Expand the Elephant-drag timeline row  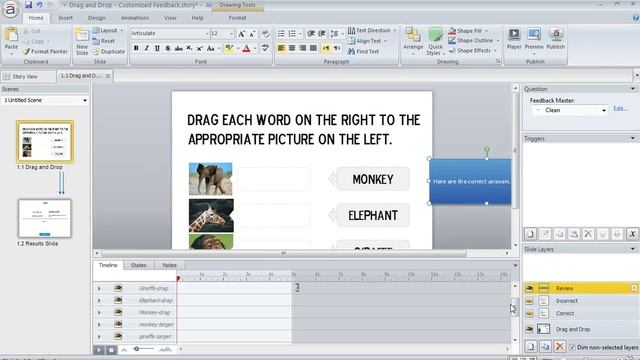[99, 300]
